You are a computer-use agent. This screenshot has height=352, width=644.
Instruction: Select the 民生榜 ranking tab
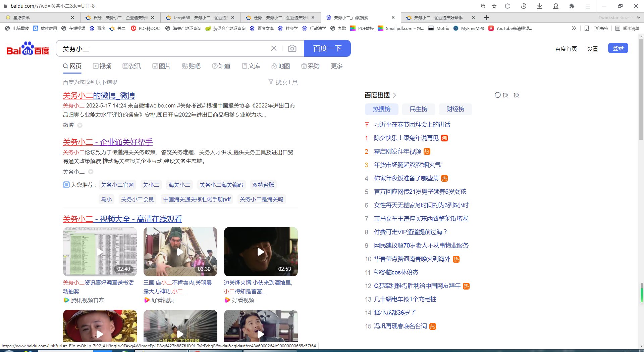418,109
